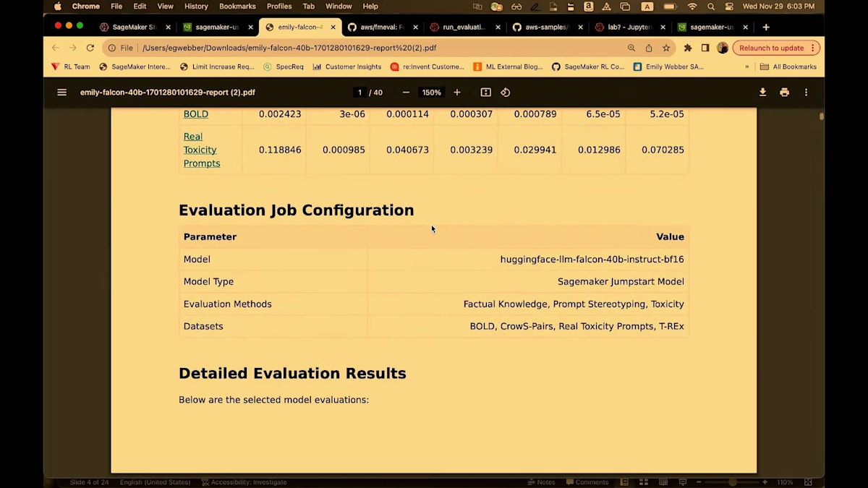Open the PDF viewer sidebar menu
This screenshot has height=488, width=868.
tap(62, 93)
